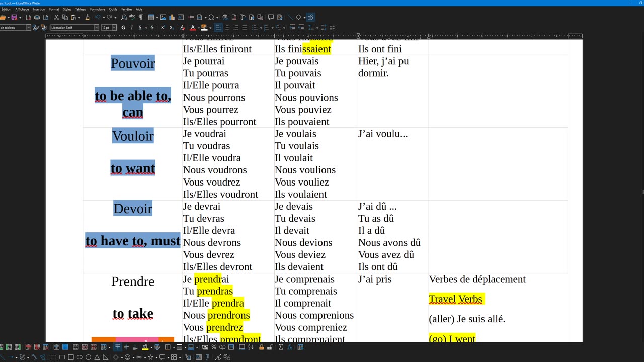This screenshot has height=362, width=644.
Task: Select the Rectangle drawing tool
Action: pyautogui.click(x=53, y=357)
